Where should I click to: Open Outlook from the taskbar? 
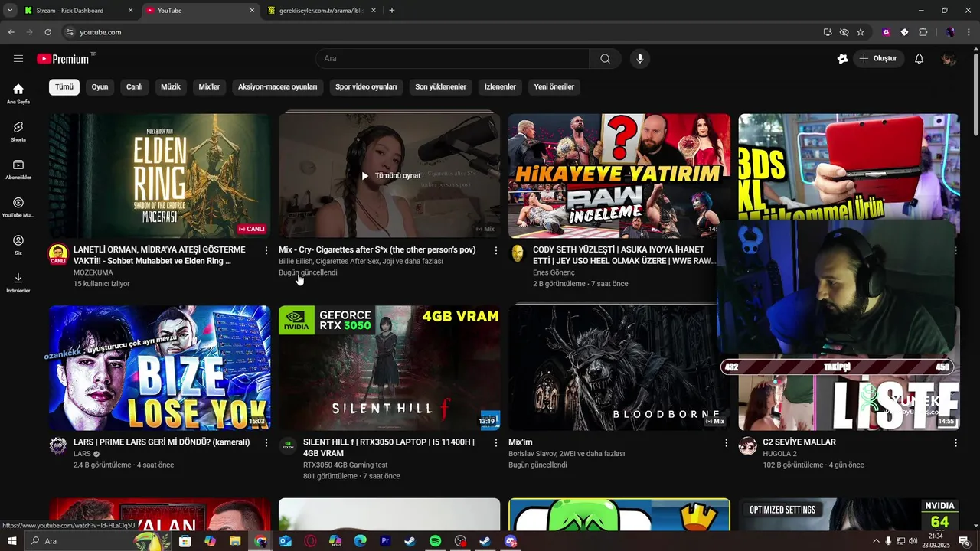point(285,541)
